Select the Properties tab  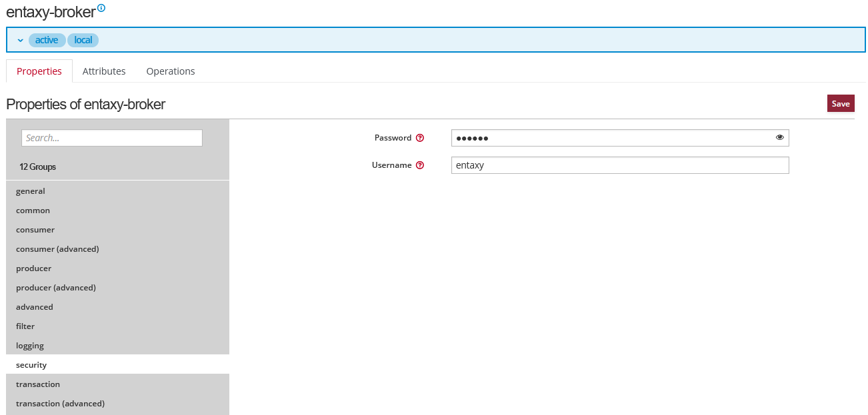(x=39, y=71)
